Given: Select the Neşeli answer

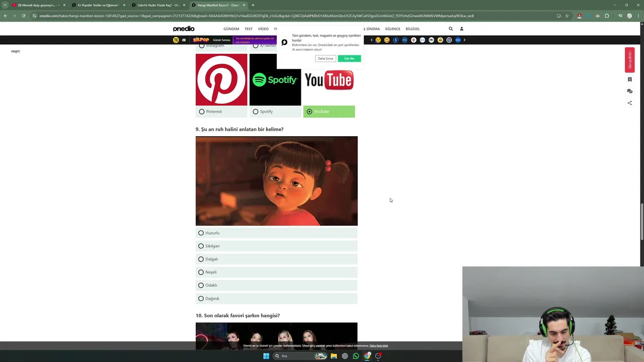Looking at the screenshot, I should pyautogui.click(x=276, y=272).
